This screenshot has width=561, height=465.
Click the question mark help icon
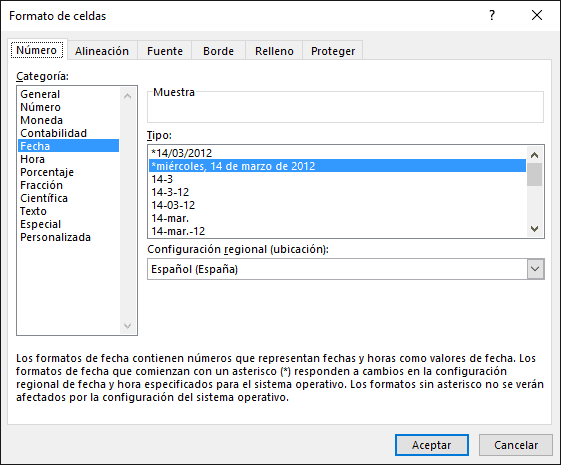click(492, 15)
